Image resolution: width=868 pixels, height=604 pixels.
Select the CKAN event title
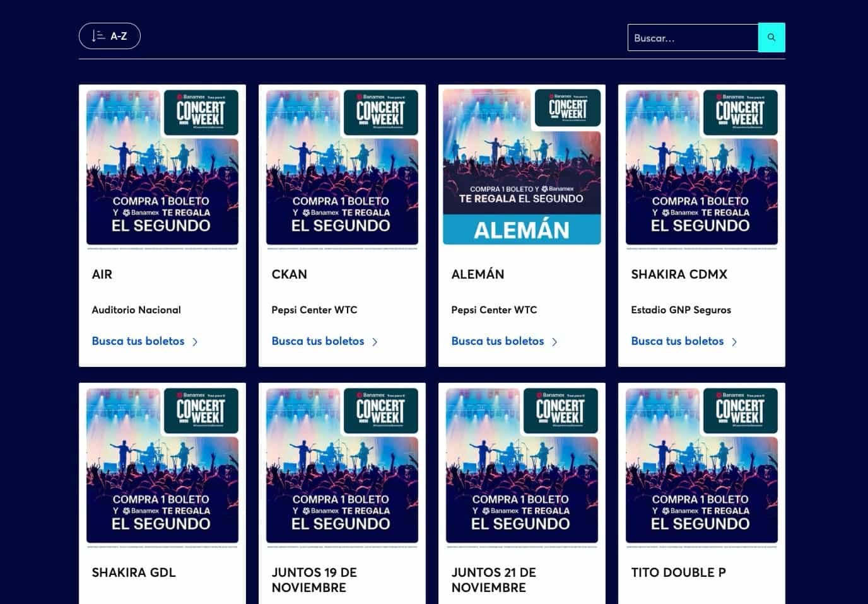[x=290, y=274]
